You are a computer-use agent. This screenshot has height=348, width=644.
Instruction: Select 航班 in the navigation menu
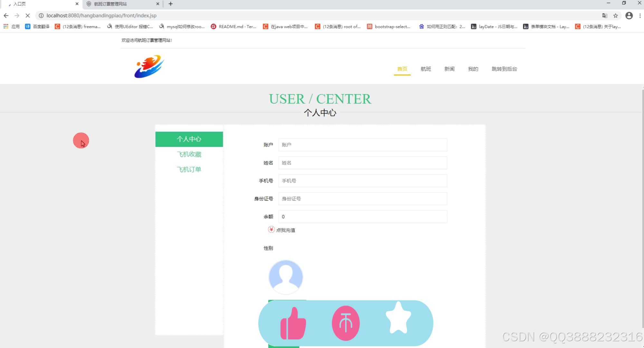(x=426, y=69)
